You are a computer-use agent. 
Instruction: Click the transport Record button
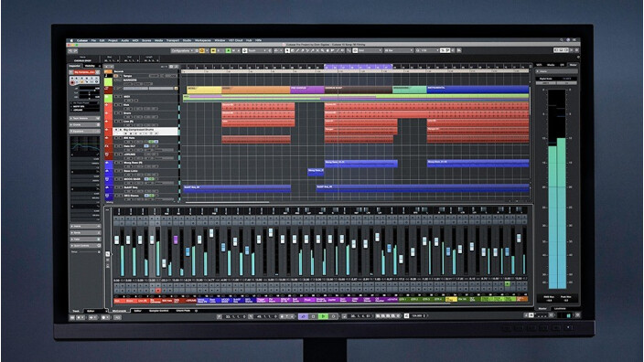(334, 316)
